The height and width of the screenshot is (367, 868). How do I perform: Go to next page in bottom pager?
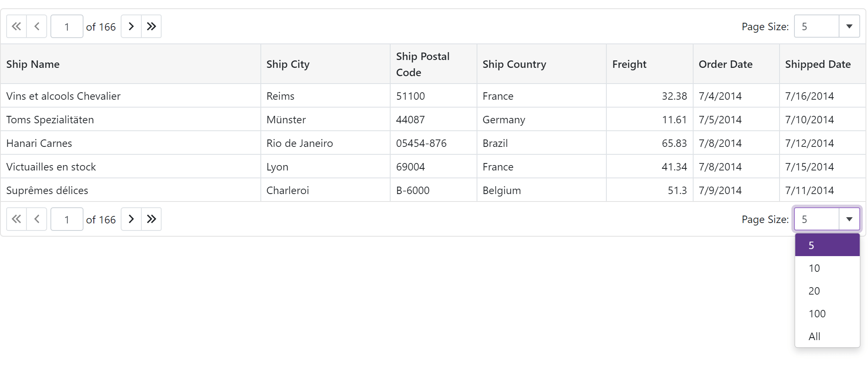coord(131,219)
